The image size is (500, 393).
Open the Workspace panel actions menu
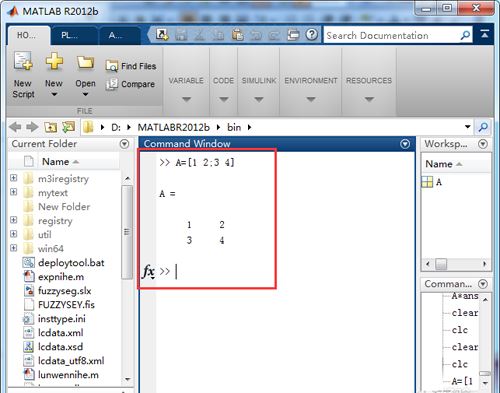(x=483, y=144)
